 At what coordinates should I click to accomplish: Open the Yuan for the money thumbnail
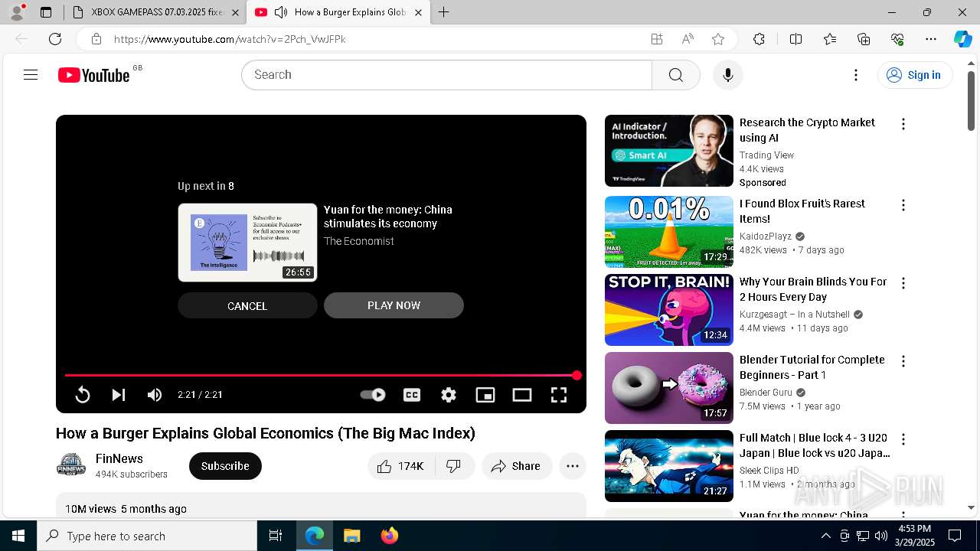point(247,243)
